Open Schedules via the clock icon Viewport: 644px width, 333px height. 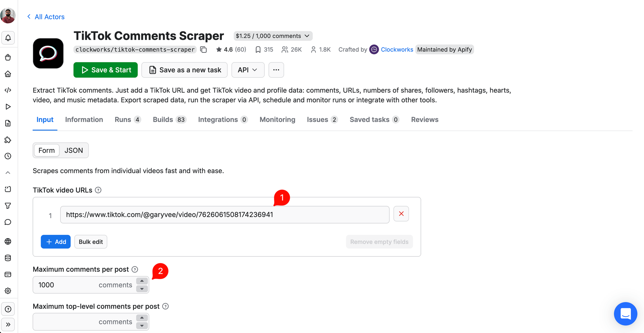tap(8, 156)
